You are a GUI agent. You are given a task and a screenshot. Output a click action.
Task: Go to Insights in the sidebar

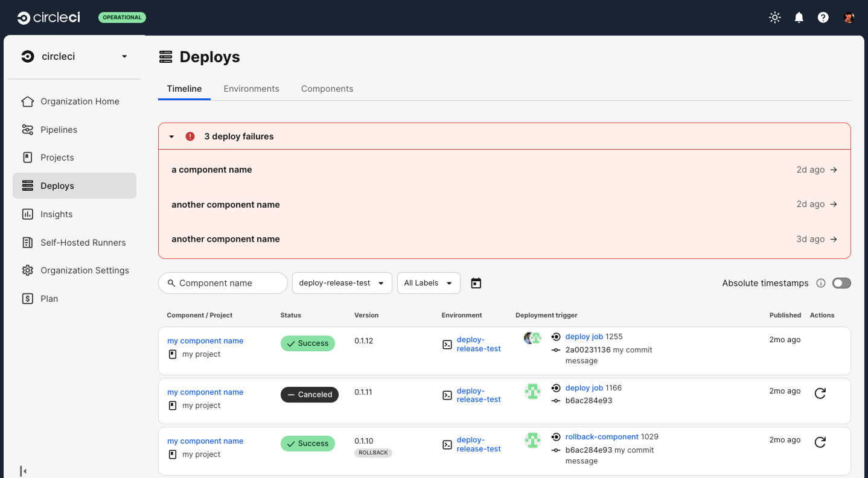pyautogui.click(x=56, y=214)
